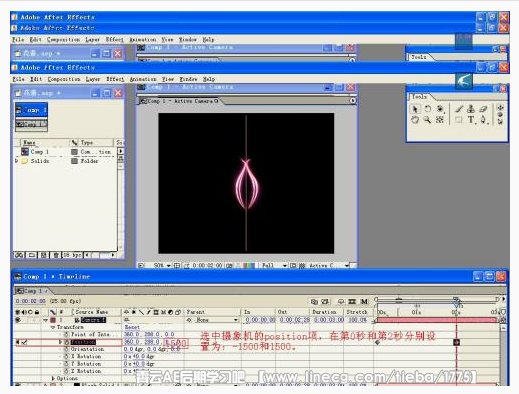
Task: Toggle the Position keyframe checkbox
Action: [x=24, y=342]
